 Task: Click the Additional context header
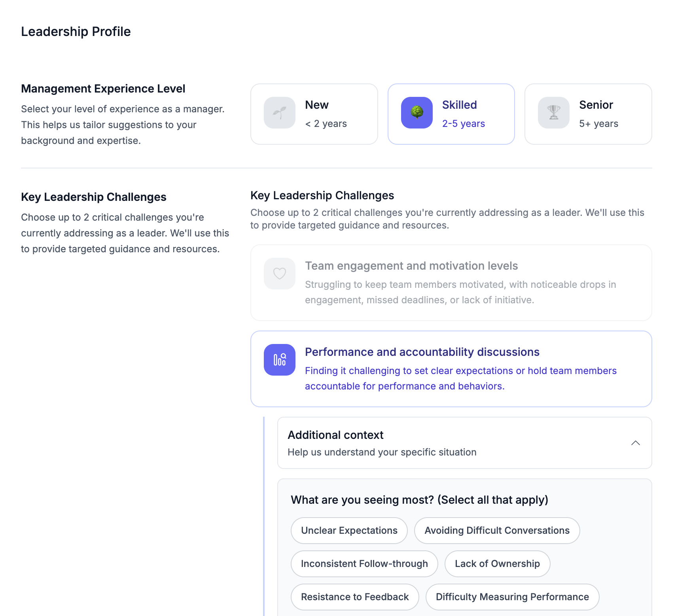coord(336,435)
